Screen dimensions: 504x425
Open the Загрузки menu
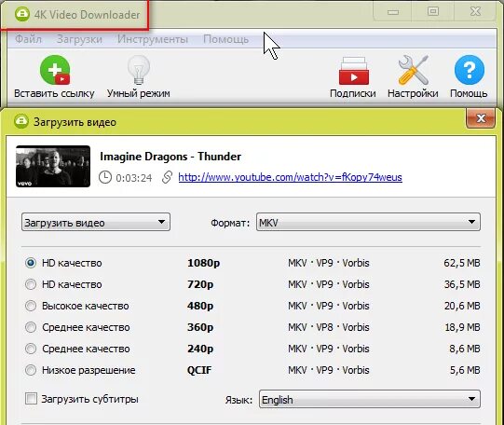click(79, 39)
